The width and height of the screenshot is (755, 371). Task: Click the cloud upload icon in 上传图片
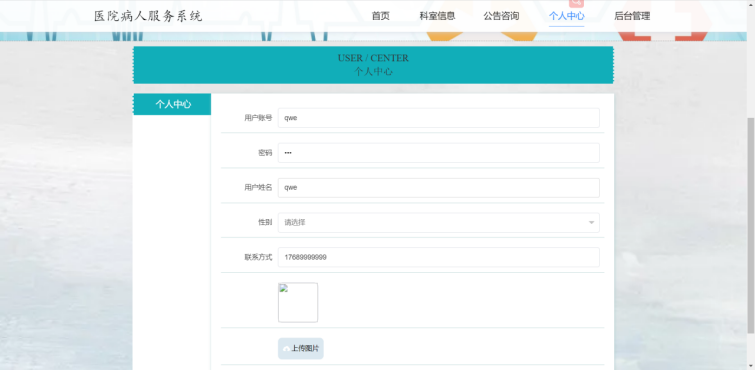286,349
